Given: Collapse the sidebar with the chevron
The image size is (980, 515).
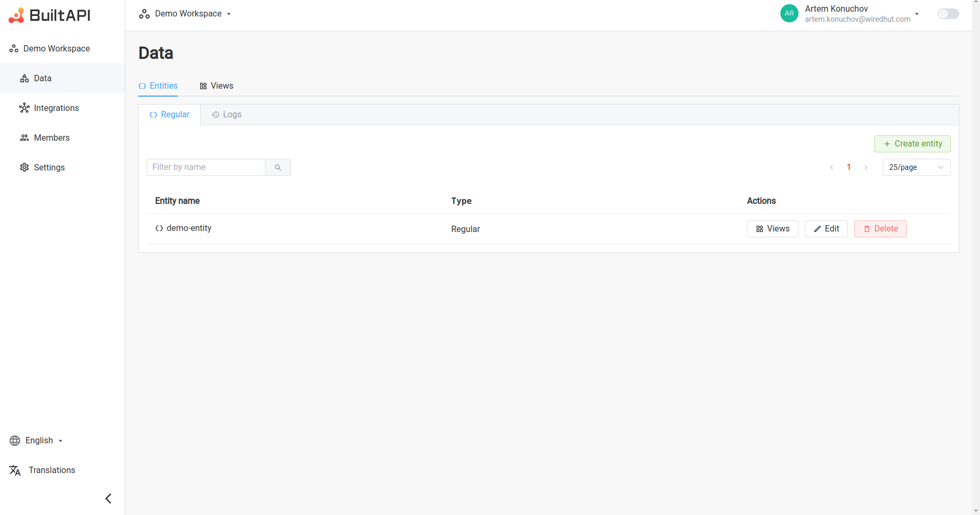Looking at the screenshot, I should point(108,498).
